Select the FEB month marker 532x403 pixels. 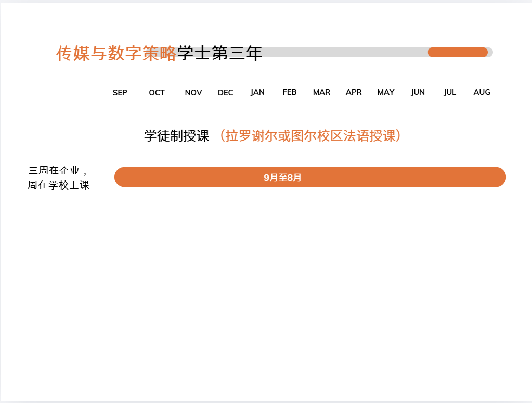[x=289, y=92]
